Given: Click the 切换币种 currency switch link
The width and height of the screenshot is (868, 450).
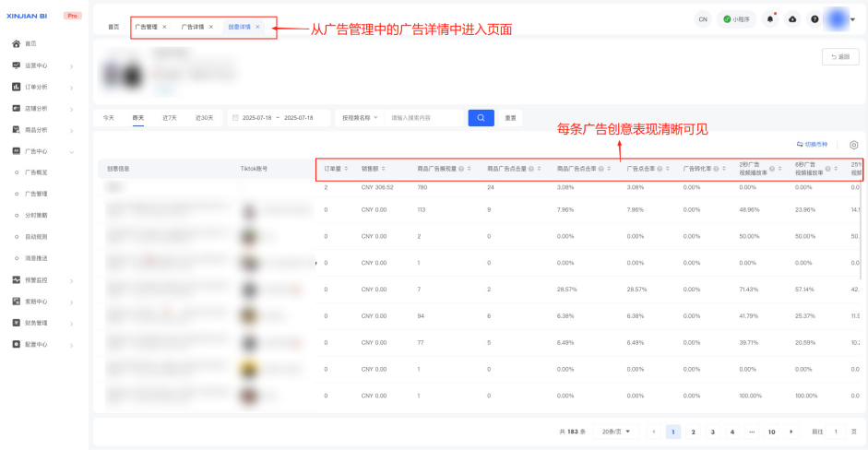Looking at the screenshot, I should click(812, 145).
